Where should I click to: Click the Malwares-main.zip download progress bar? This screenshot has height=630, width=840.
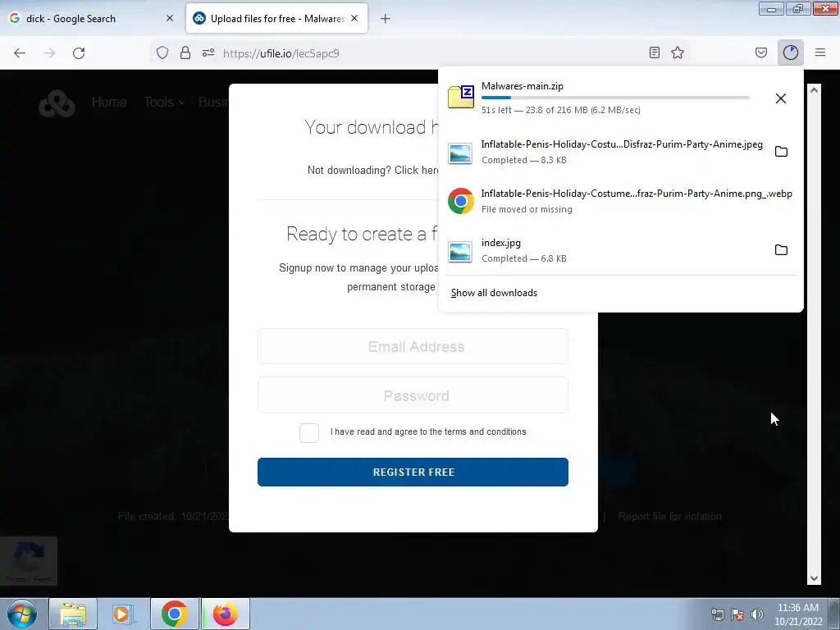tap(615, 98)
